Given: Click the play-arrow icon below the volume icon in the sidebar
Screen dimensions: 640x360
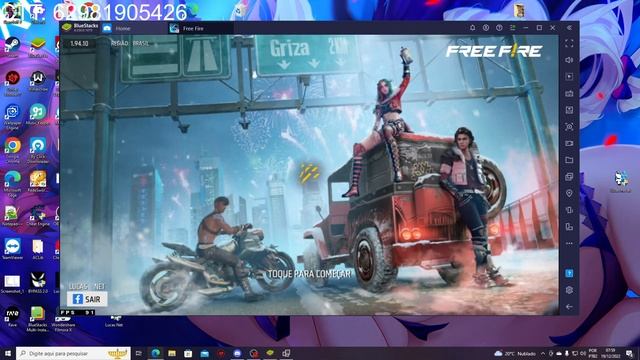Looking at the screenshot, I should tap(569, 77).
